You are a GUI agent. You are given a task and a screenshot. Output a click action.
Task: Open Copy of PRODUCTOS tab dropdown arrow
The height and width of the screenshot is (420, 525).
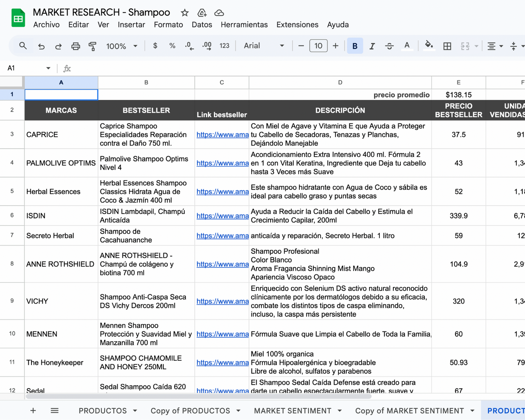point(238,411)
